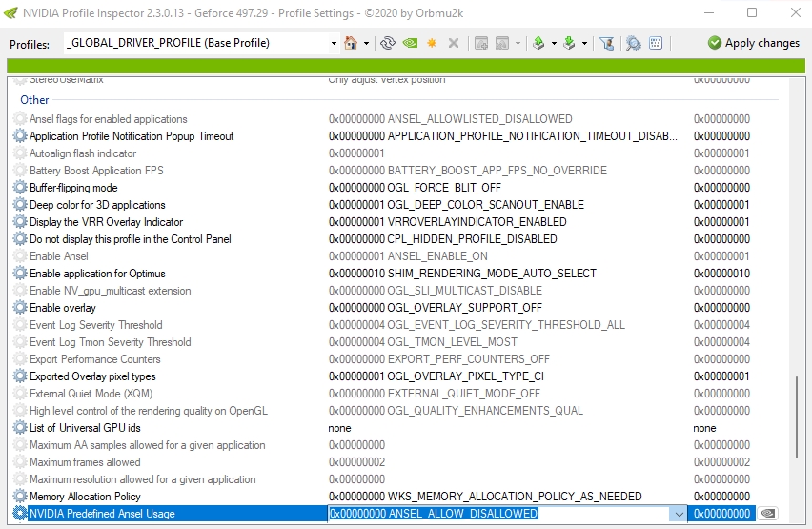Click the Apply changes button

754,43
